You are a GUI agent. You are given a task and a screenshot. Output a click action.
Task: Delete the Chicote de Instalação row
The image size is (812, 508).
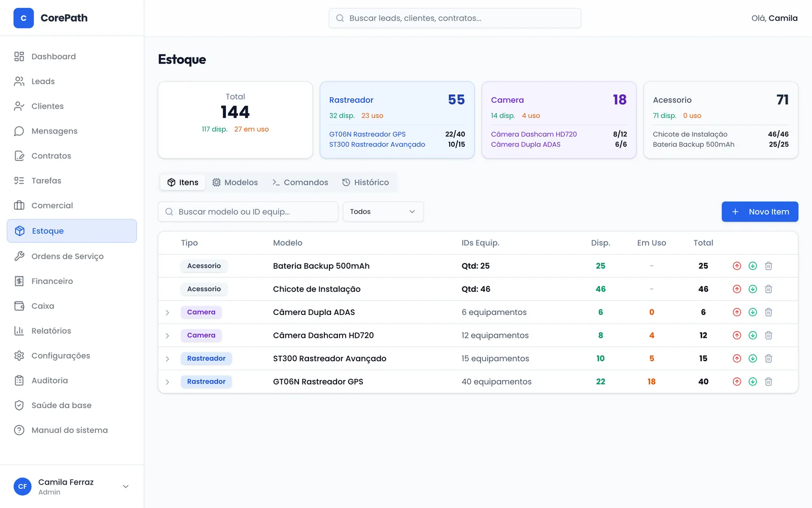point(768,289)
